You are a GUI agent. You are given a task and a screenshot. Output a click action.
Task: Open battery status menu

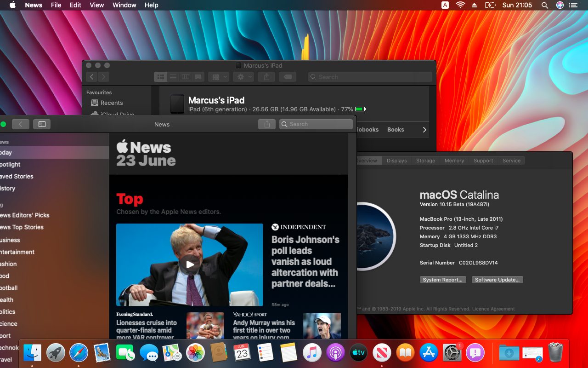point(490,5)
